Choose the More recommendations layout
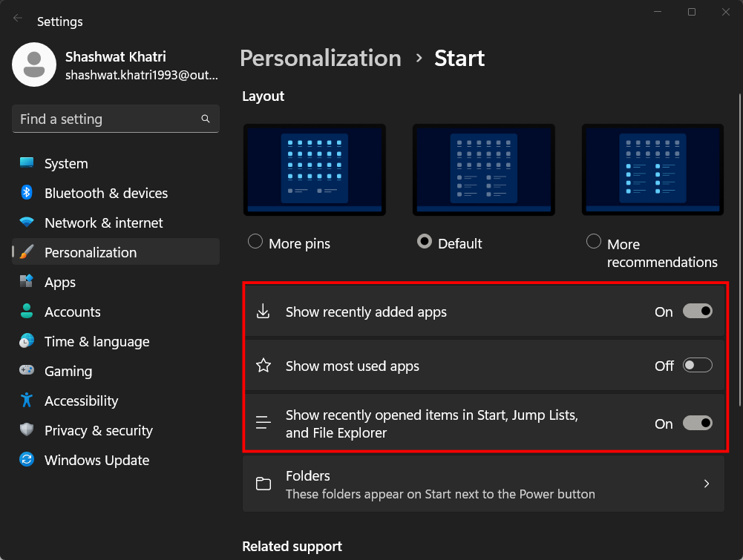The height and width of the screenshot is (560, 743). point(593,240)
